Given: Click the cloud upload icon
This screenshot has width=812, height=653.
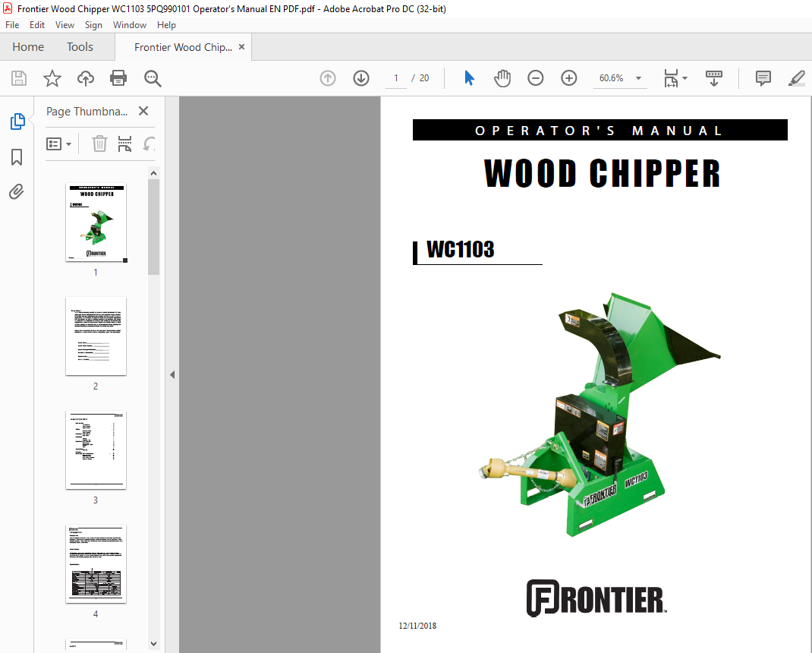Looking at the screenshot, I should [86, 78].
